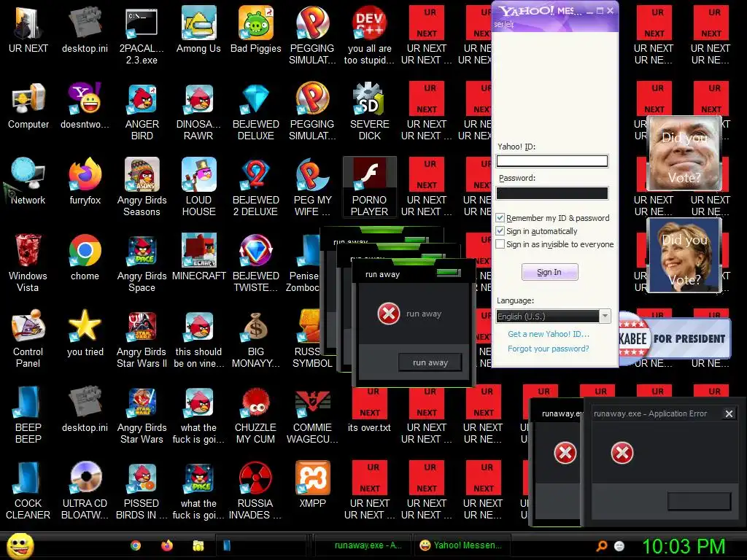Click the blank button in runaway.exe Application Error
The height and width of the screenshot is (560, 747).
click(700, 501)
